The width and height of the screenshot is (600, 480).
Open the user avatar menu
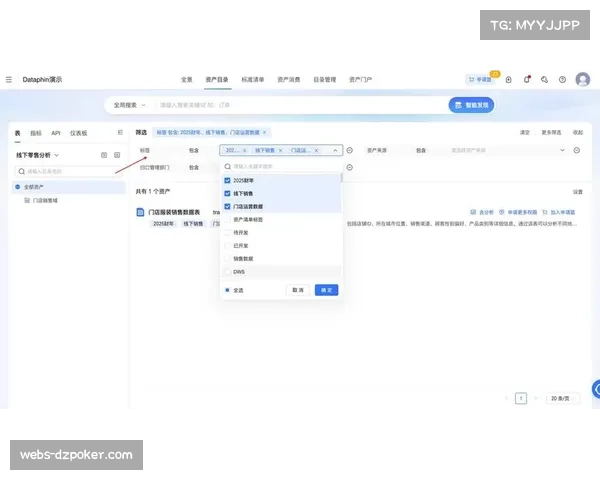pos(583,79)
